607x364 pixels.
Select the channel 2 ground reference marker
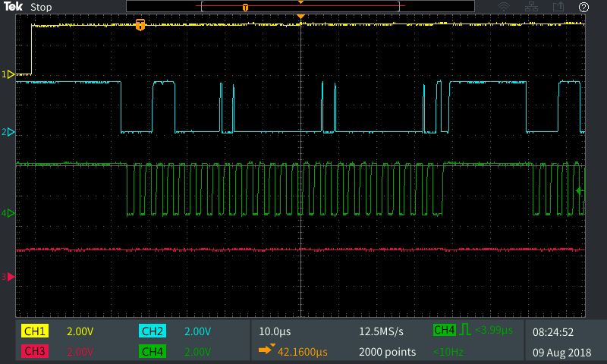click(x=8, y=132)
